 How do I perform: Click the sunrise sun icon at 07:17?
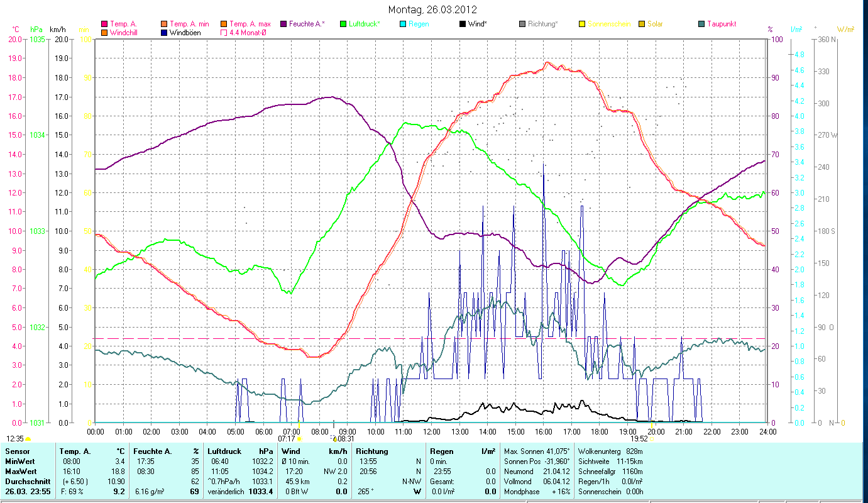pyautogui.click(x=299, y=439)
